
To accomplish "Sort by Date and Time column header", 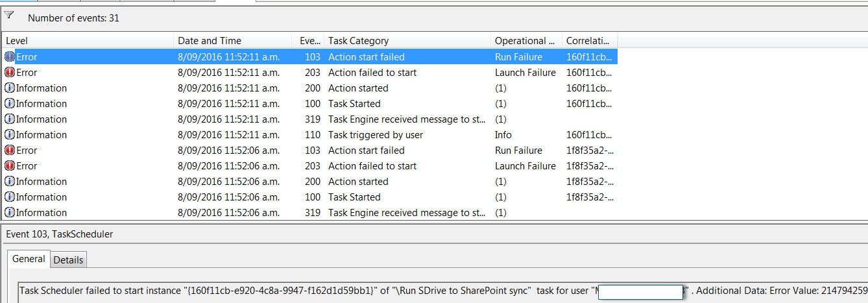I will [x=232, y=41].
